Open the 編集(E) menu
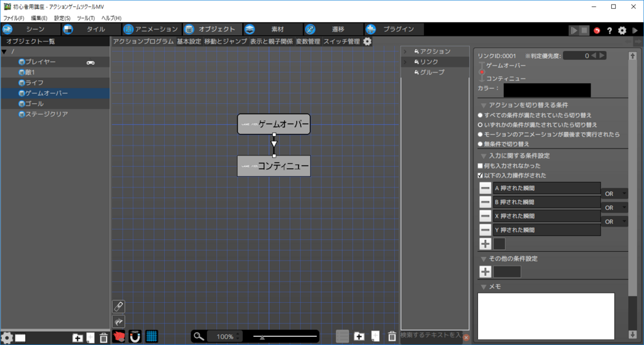The image size is (644, 345). click(x=39, y=18)
